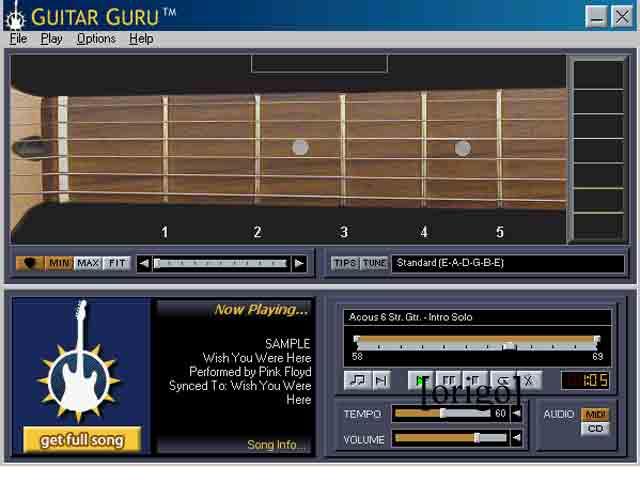Select the MIN fretboard view
This screenshot has width=640, height=480.
tap(59, 263)
